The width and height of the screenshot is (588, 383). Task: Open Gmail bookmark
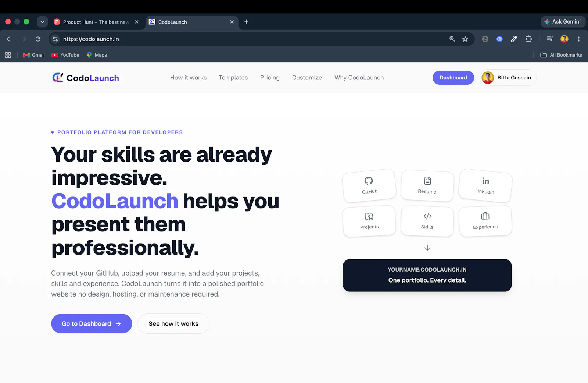(34, 55)
